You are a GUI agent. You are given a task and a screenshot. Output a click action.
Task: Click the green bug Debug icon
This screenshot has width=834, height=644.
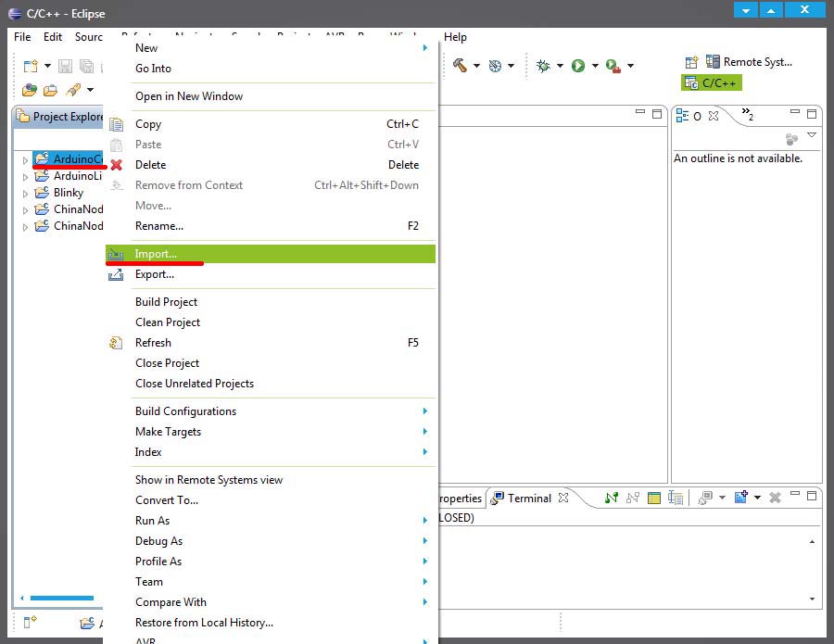[543, 66]
